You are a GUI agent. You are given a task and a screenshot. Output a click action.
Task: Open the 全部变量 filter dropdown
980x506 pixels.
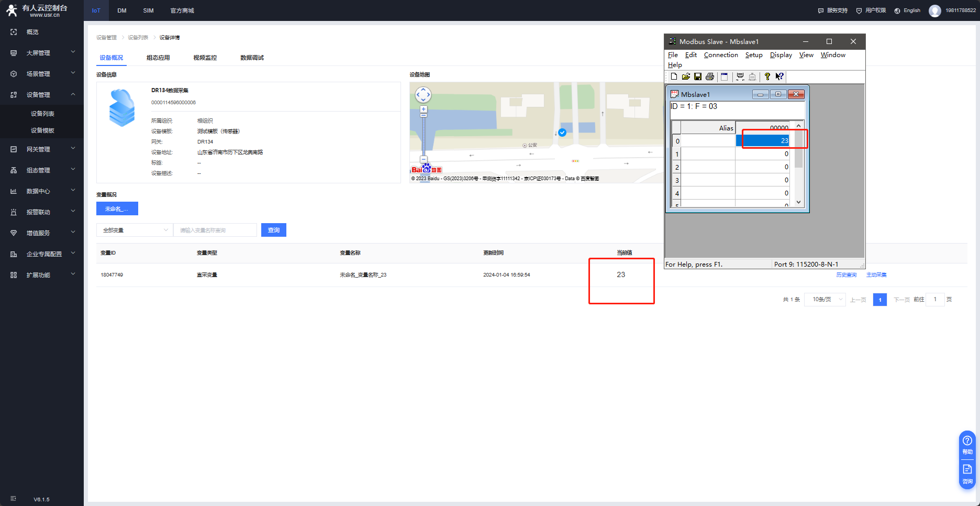point(135,230)
